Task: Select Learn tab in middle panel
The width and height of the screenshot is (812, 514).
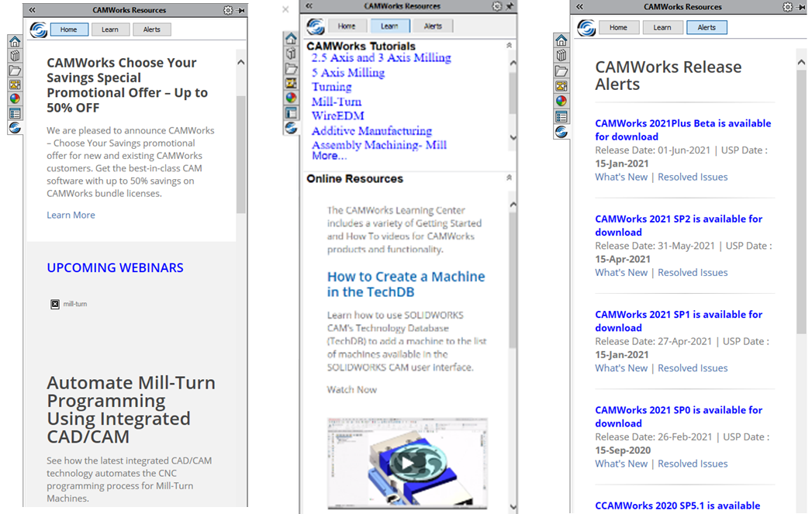Action: pos(390,26)
